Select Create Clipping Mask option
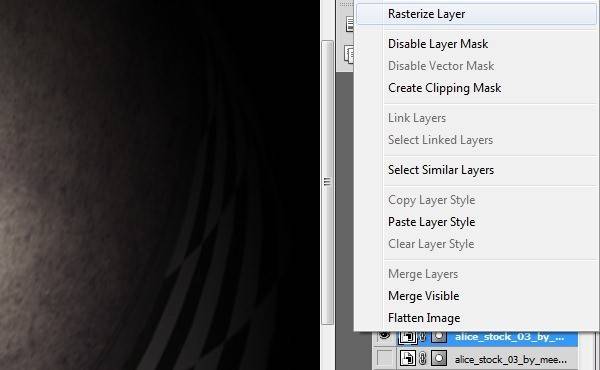 (x=444, y=88)
